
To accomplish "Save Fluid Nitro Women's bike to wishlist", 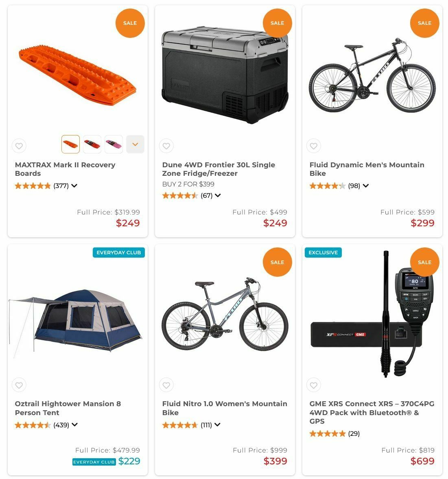I will point(166,385).
